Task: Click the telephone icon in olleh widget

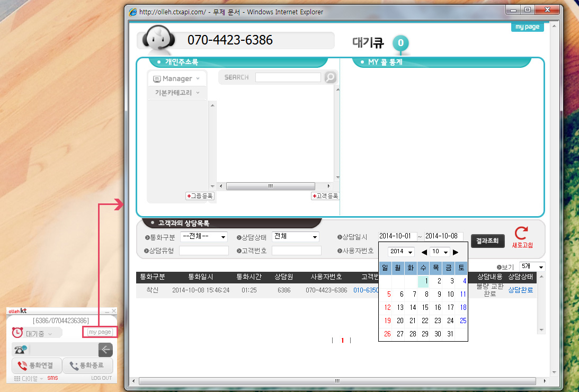Action: click(x=21, y=350)
